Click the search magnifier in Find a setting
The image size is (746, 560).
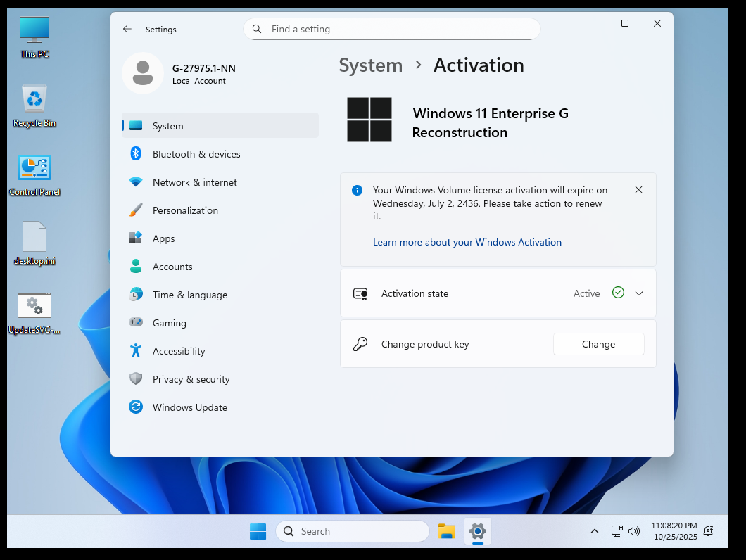coord(257,29)
